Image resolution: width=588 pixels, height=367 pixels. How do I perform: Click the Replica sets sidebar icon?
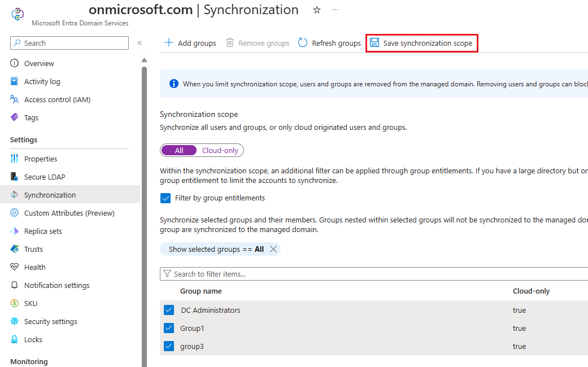click(x=15, y=231)
